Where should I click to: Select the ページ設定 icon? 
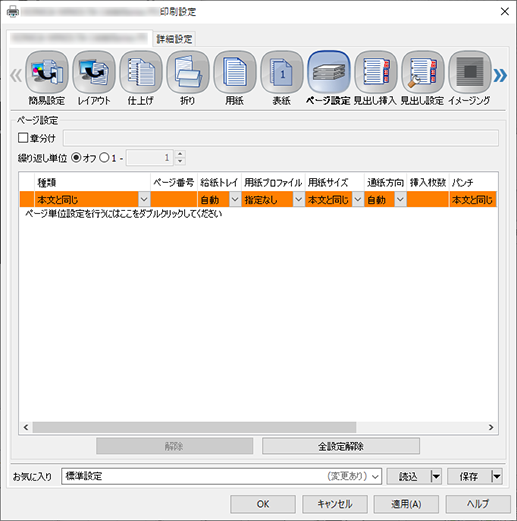[x=329, y=77]
